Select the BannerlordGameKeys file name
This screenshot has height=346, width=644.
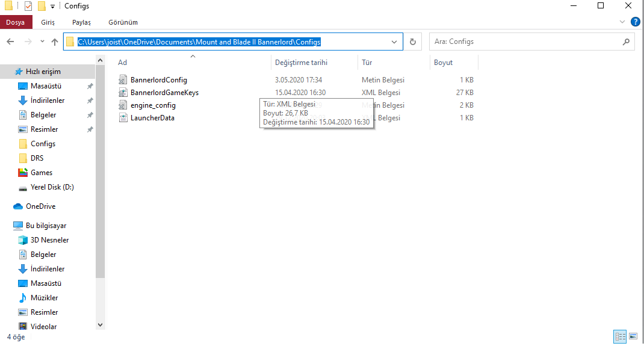click(x=164, y=93)
